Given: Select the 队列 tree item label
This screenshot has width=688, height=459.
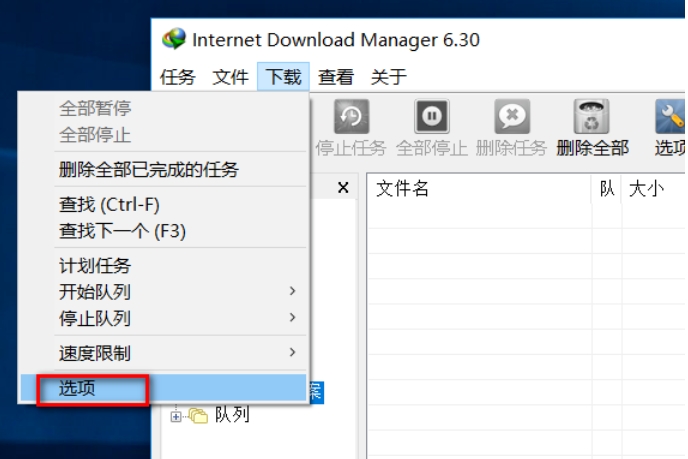Looking at the screenshot, I should tap(232, 414).
